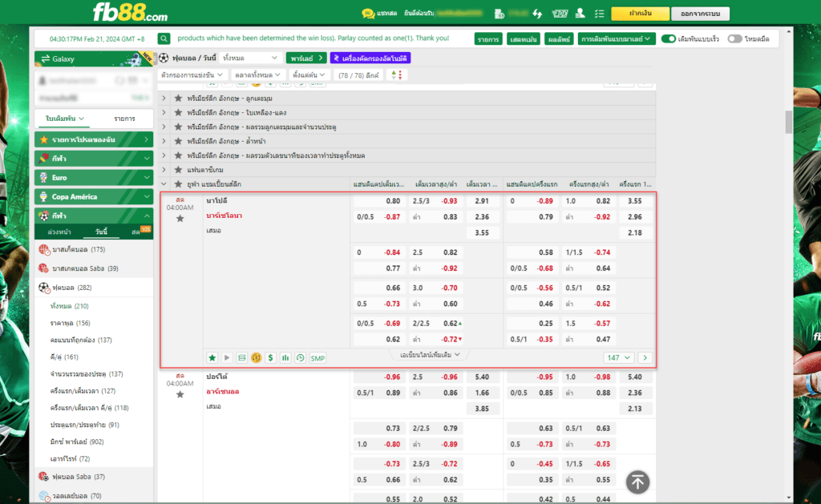Viewport: 821px width, 504px height.
Task: Click the ball icon for บาสเกตบอล Saba (39)
Action: (44, 268)
